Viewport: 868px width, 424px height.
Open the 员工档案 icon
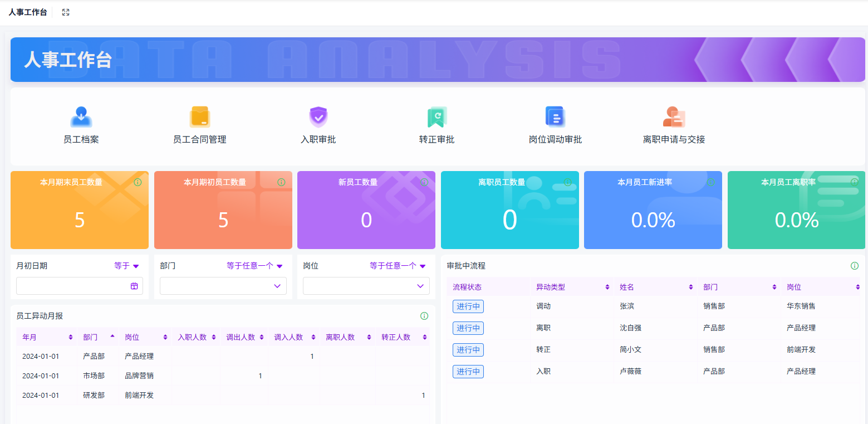point(81,116)
